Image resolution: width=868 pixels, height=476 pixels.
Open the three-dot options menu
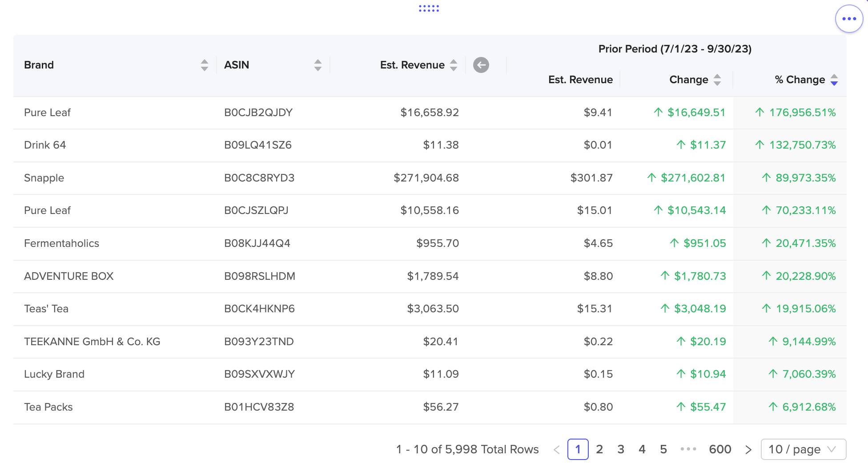pos(849,19)
